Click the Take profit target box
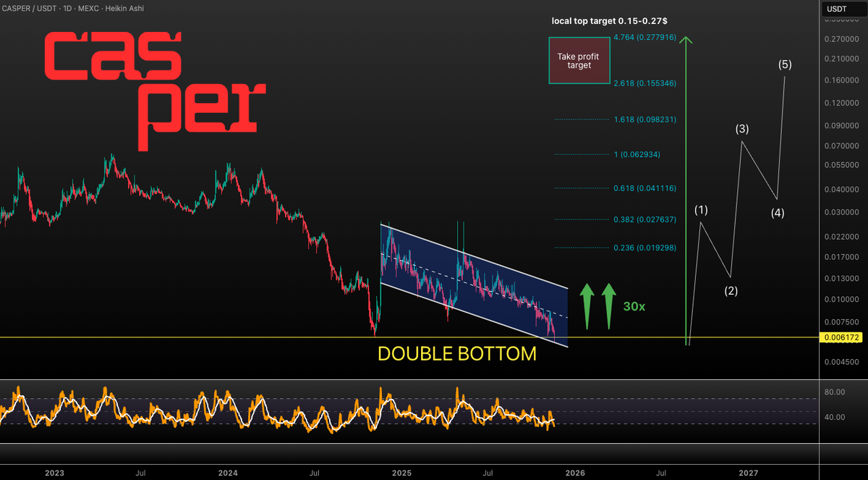 click(x=579, y=60)
